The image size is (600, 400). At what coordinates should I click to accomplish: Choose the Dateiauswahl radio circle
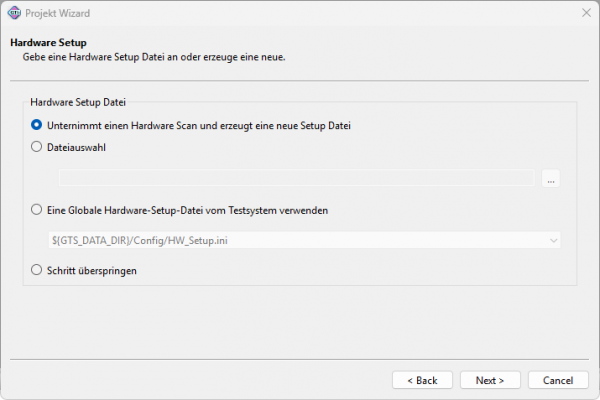coord(37,147)
